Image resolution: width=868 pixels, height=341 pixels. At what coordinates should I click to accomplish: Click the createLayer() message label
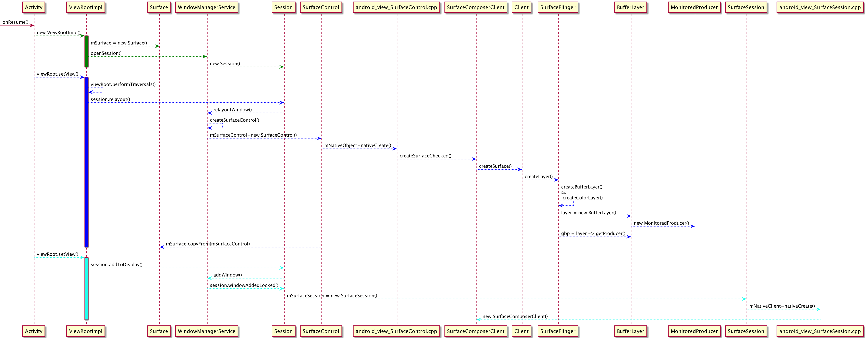tap(539, 176)
